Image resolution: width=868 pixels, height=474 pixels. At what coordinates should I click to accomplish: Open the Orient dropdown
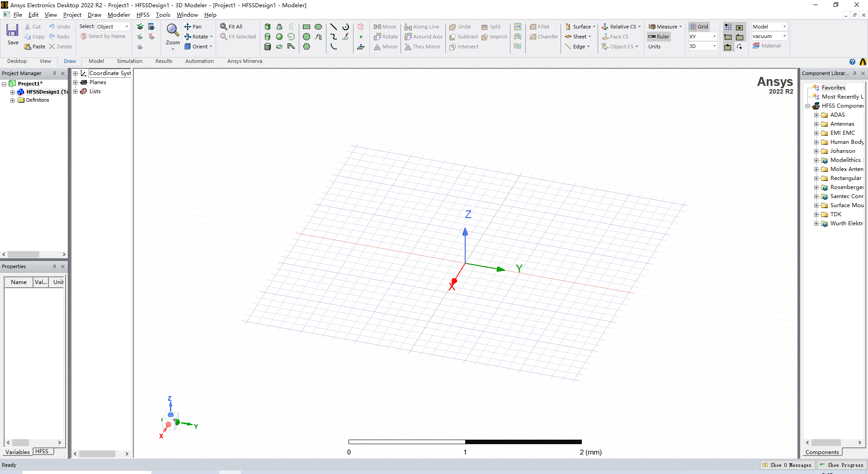pyautogui.click(x=198, y=47)
